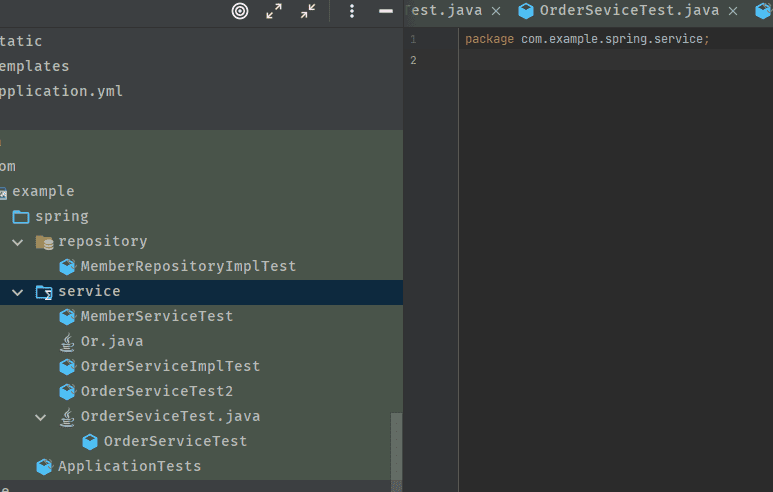Click the OrderSeviceTest.java tab icon

[526, 11]
